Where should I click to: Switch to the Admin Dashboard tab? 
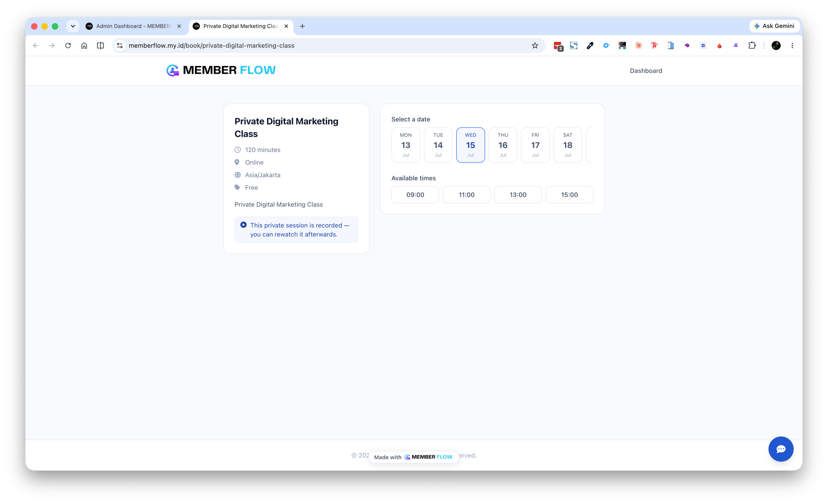pyautogui.click(x=133, y=26)
